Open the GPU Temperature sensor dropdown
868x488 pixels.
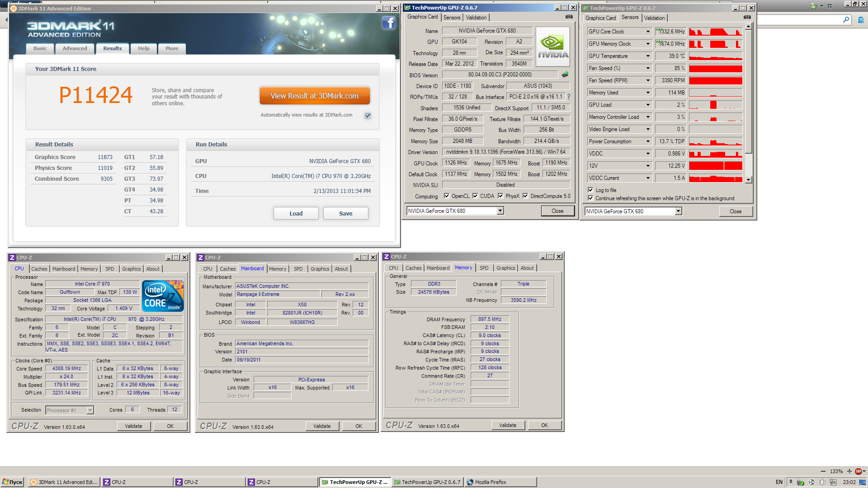(x=648, y=56)
